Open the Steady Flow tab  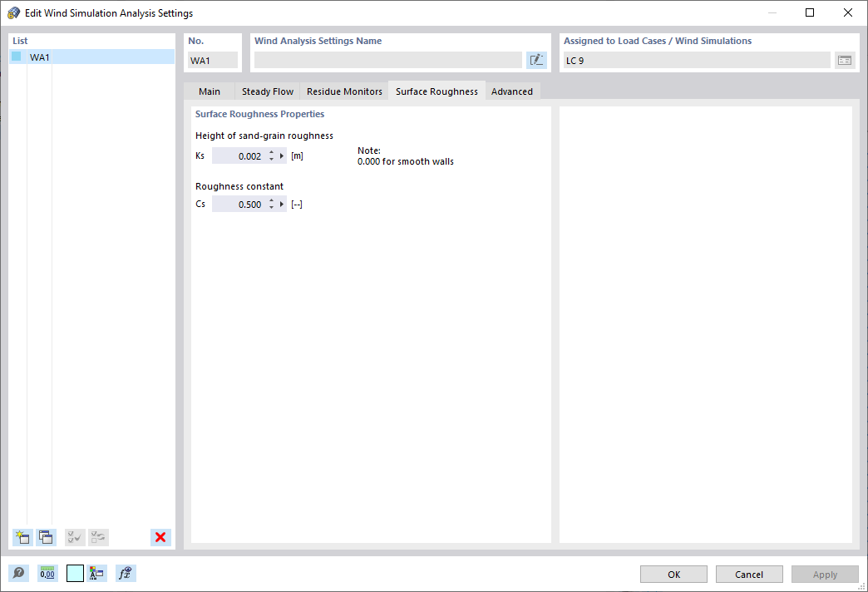[268, 91]
